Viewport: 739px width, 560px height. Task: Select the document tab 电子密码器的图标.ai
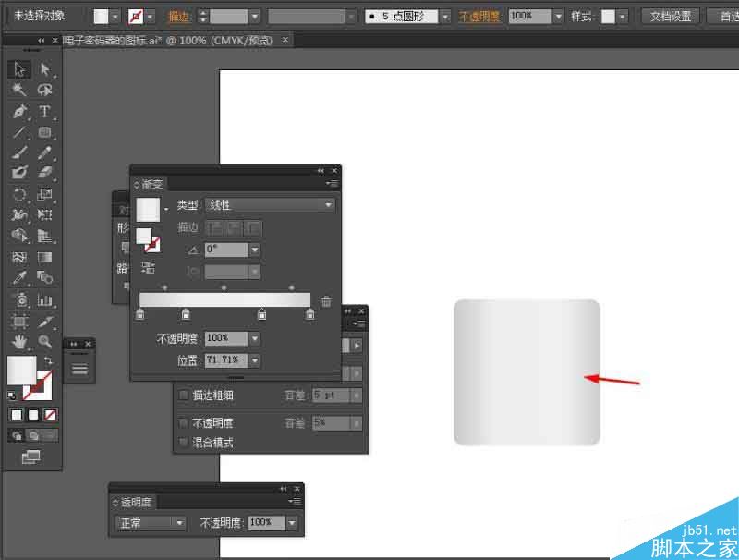click(x=167, y=41)
